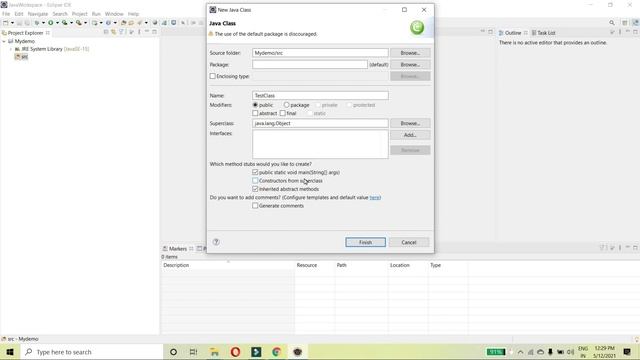640x360 pixels.
Task: Expand the JRE System Library node
Action: pos(11,49)
